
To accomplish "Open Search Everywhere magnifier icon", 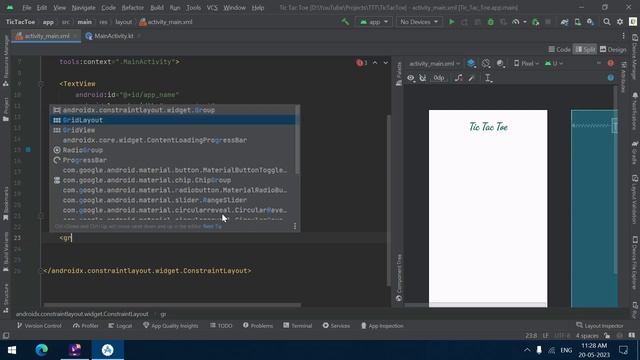I will pos(607,22).
